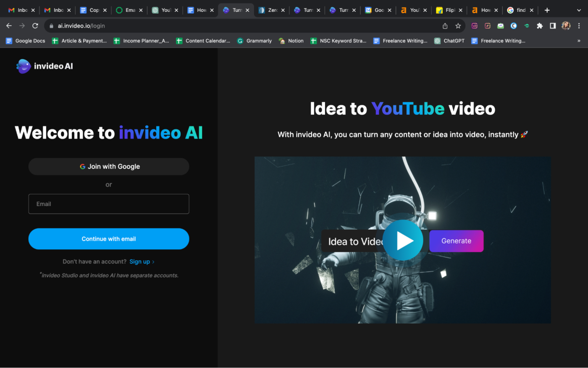Open the ChatGPT bookmark

pos(449,41)
